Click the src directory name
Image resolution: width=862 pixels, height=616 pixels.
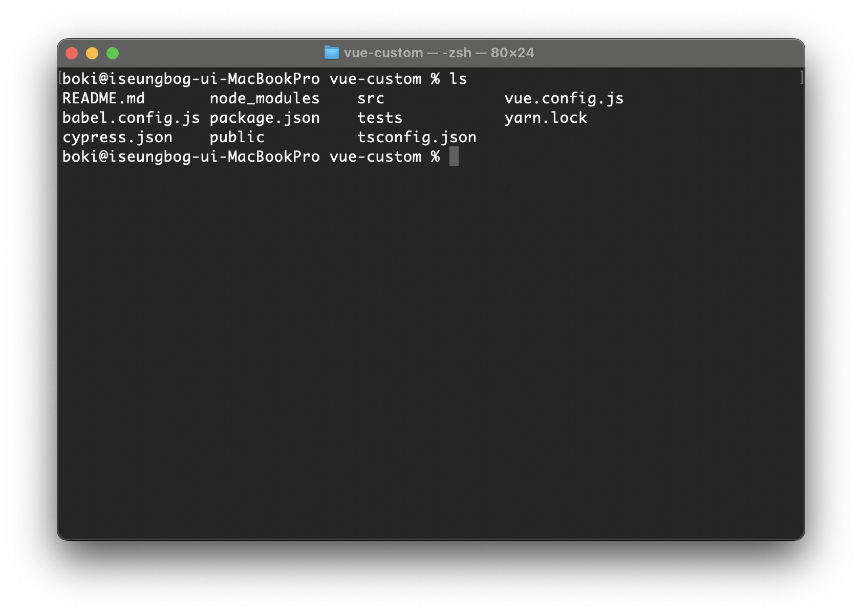pyautogui.click(x=371, y=98)
